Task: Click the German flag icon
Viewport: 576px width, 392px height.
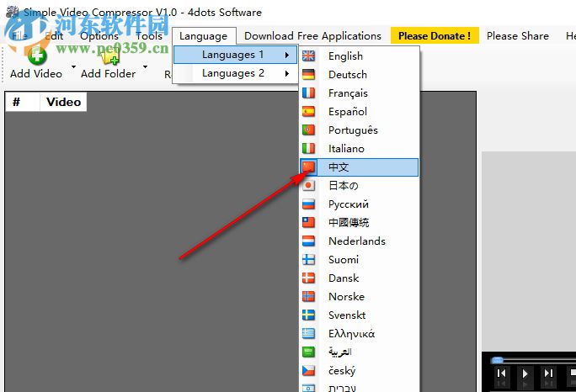Action: (x=308, y=75)
